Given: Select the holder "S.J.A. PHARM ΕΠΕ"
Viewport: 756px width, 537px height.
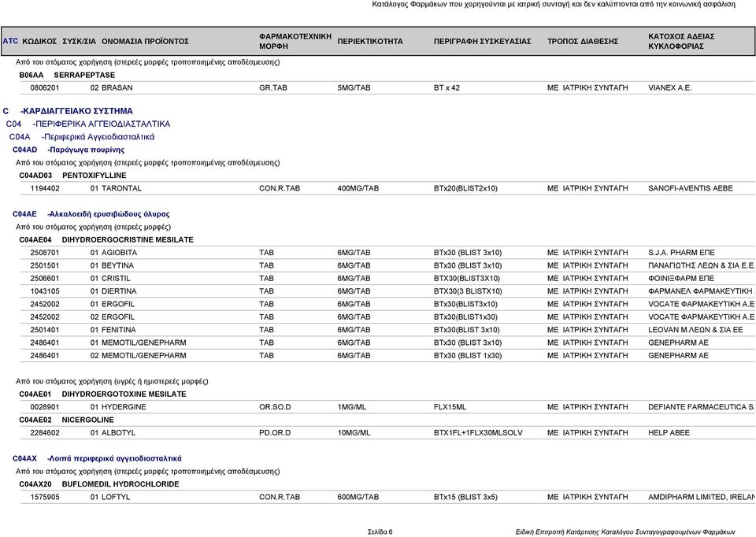Looking at the screenshot, I should 681,253.
